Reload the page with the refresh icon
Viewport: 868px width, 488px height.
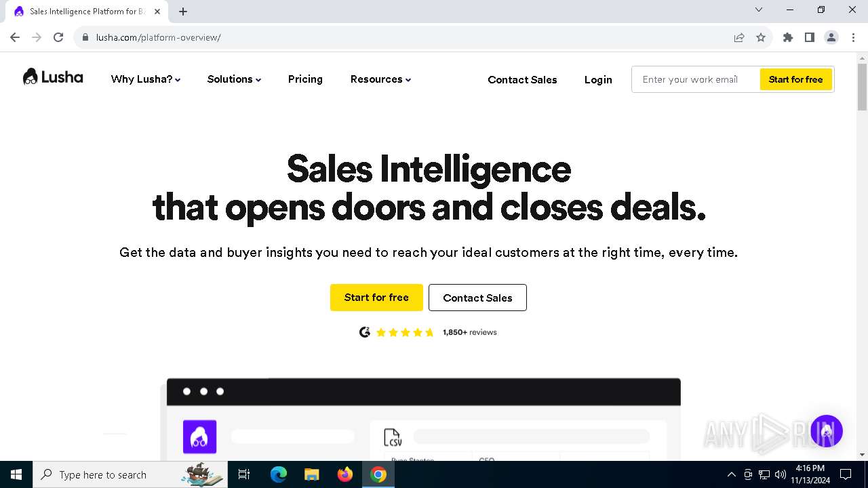58,37
